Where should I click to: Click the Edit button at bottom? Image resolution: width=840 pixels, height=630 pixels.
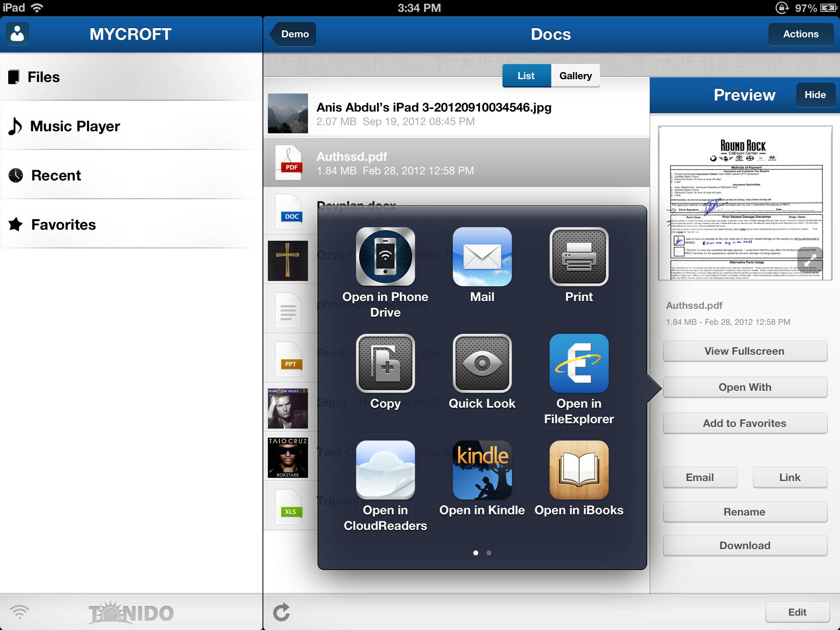[x=797, y=612]
